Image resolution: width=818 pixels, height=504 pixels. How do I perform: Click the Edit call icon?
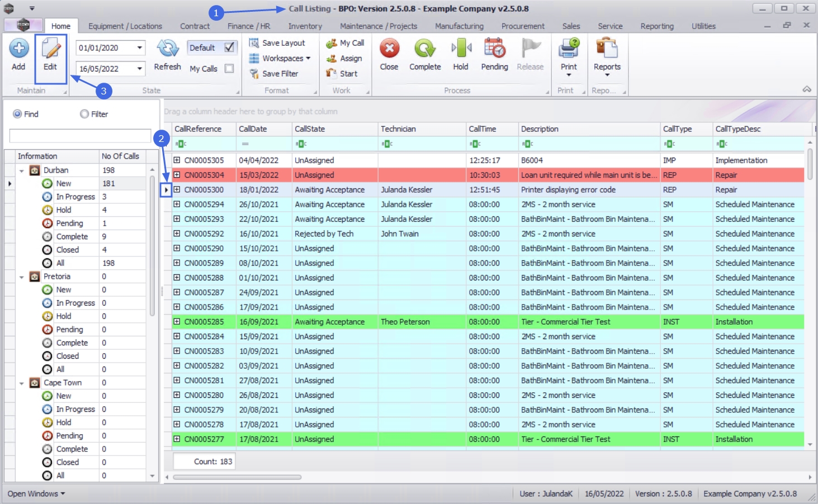tap(50, 49)
